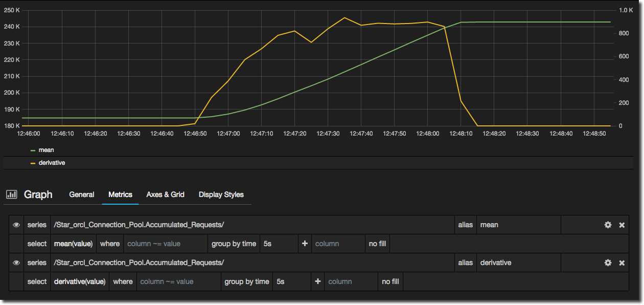Open gear settings for the derivative query
Viewport: 644px width, 305px height.
(x=608, y=263)
